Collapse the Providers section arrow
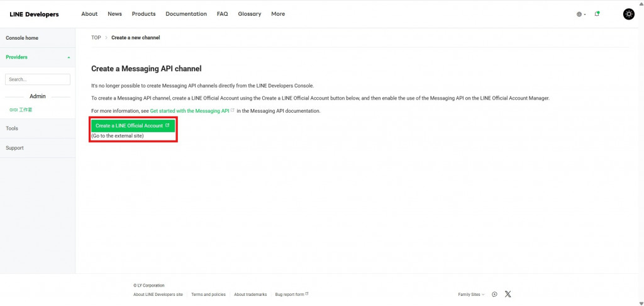The width and height of the screenshot is (644, 306). click(69, 57)
